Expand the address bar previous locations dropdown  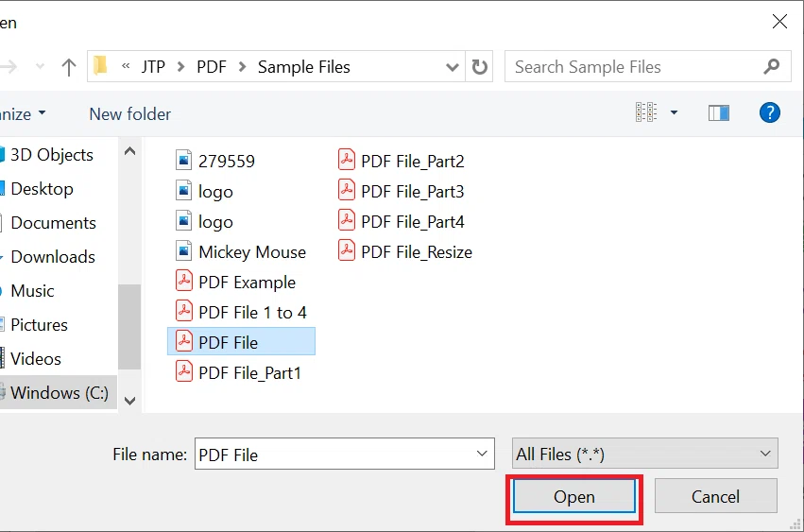[x=452, y=67]
